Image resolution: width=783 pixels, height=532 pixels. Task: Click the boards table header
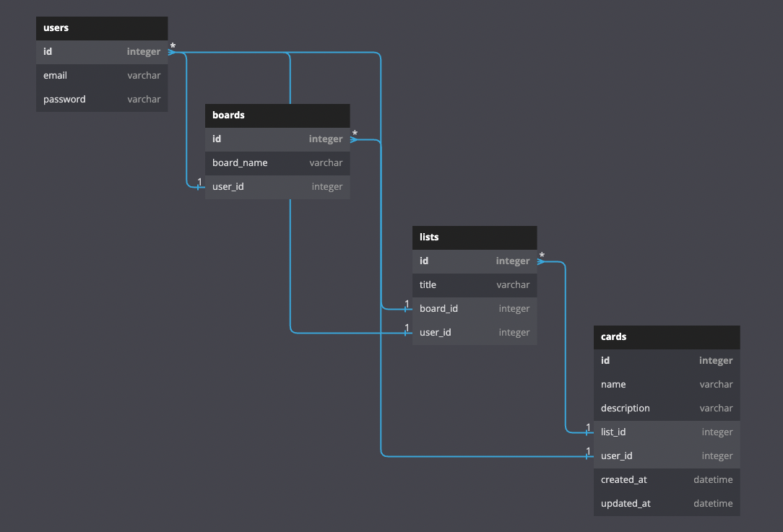pyautogui.click(x=277, y=115)
